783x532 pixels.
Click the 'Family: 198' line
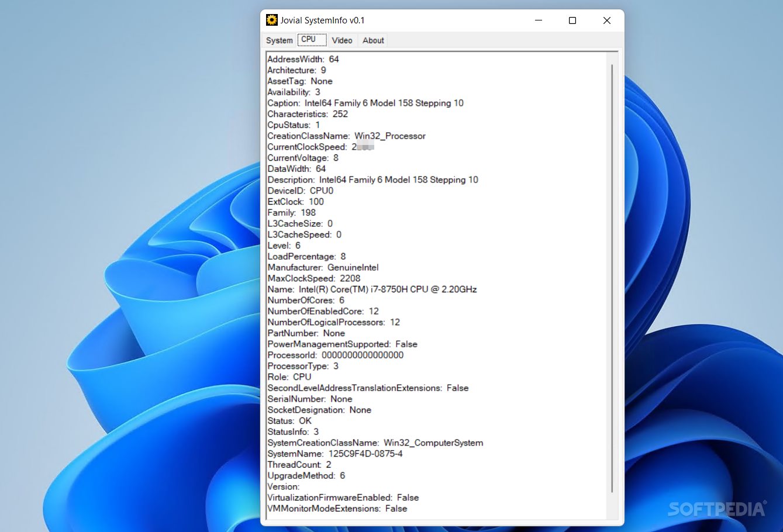pos(291,213)
